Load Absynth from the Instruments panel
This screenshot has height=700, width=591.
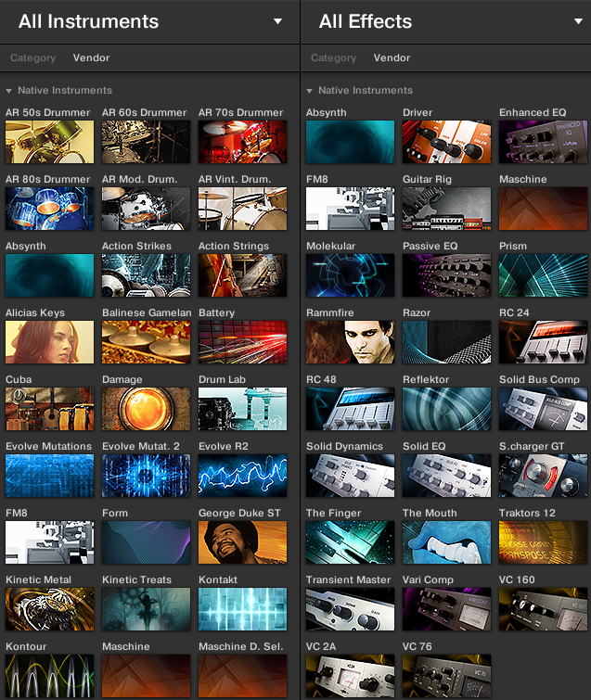click(x=49, y=275)
